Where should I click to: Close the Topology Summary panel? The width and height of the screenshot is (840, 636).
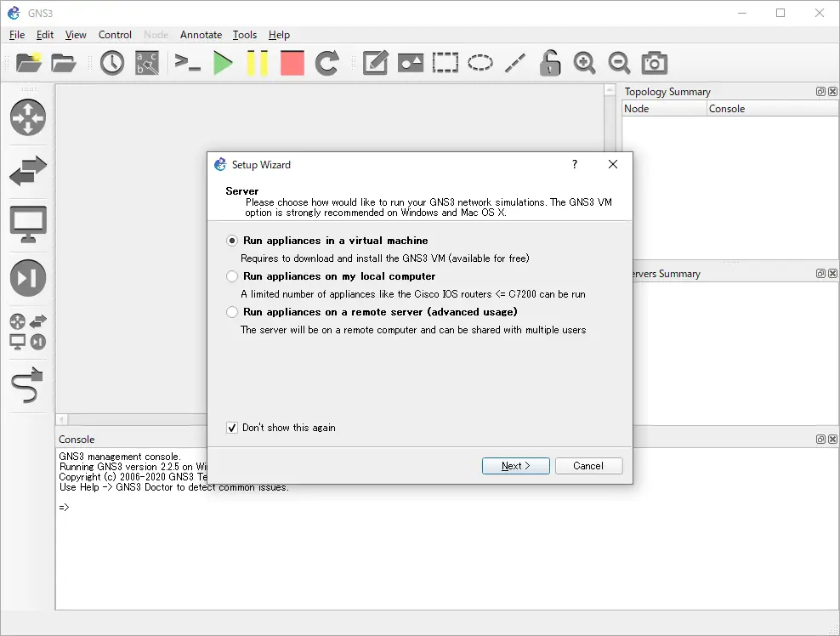click(x=832, y=92)
